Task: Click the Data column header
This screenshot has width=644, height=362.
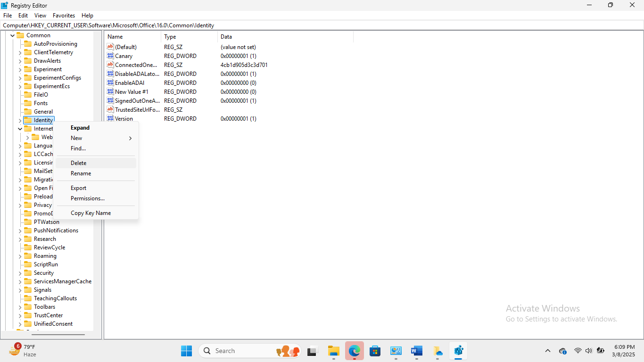Action: [285, 37]
